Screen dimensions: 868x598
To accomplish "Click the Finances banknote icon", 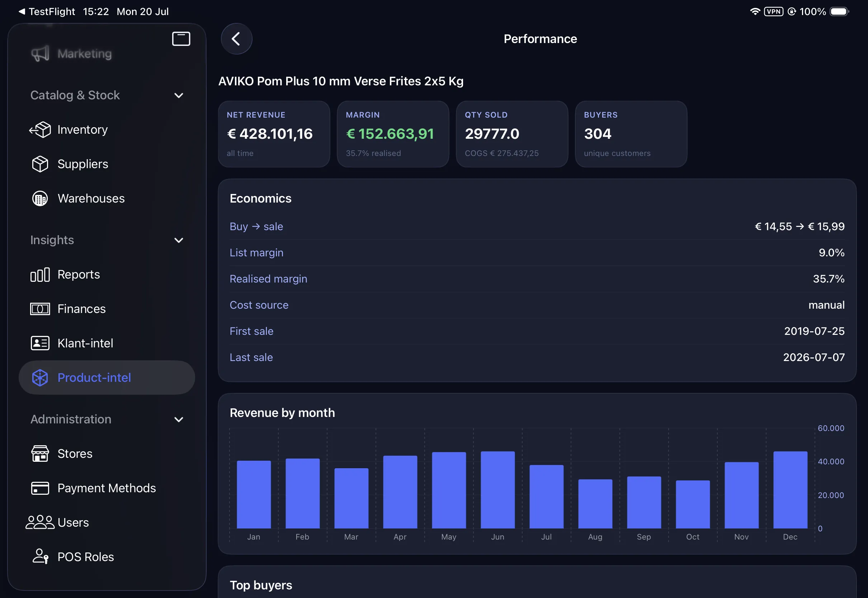I will click(40, 309).
